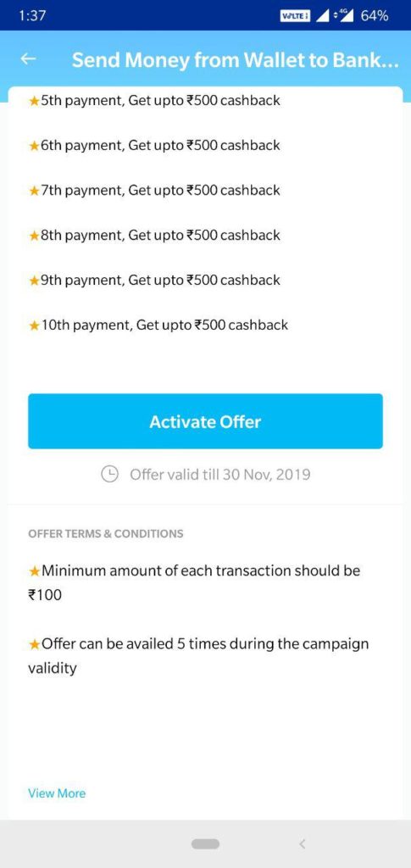Select the 7th payment cashback line
411x868 pixels.
pyautogui.click(x=154, y=191)
